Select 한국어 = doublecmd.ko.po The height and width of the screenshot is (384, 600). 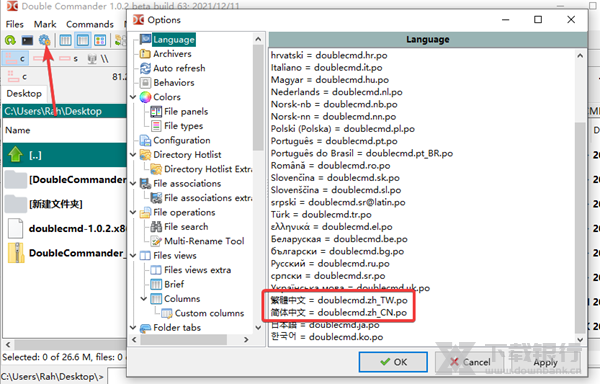click(327, 337)
